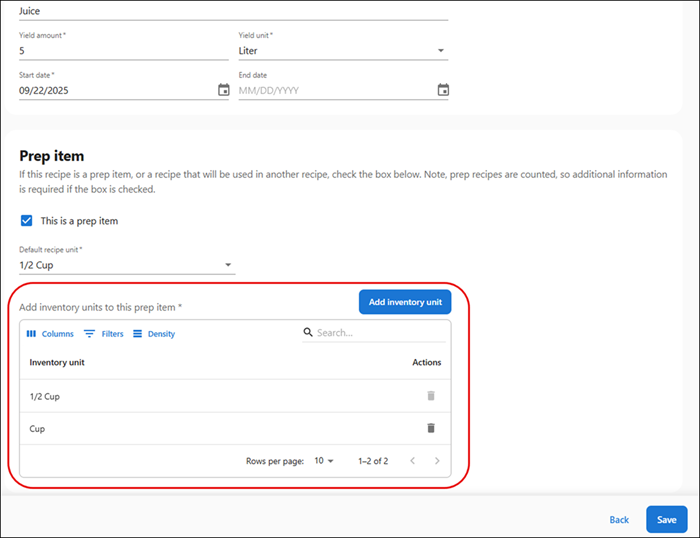Expand the Yield unit dropdown

pyautogui.click(x=342, y=50)
